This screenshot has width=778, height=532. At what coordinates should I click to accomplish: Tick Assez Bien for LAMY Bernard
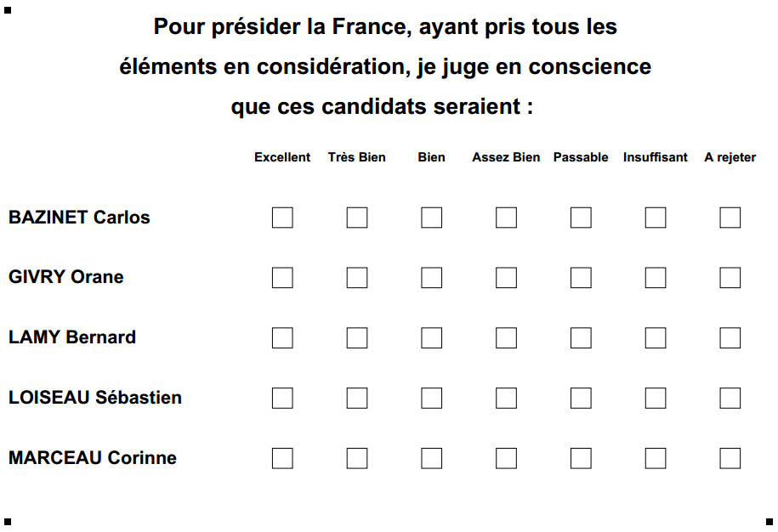pos(506,338)
